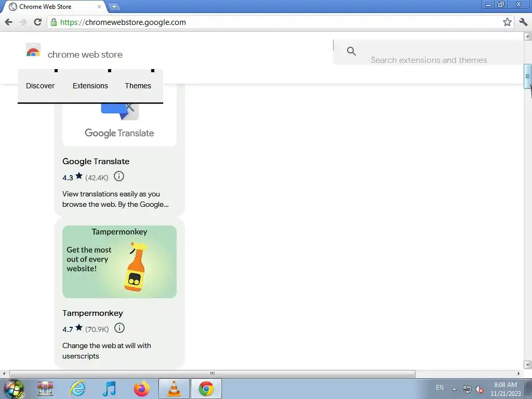Click the chrome web store heading text
The height and width of the screenshot is (399, 532).
(85, 55)
